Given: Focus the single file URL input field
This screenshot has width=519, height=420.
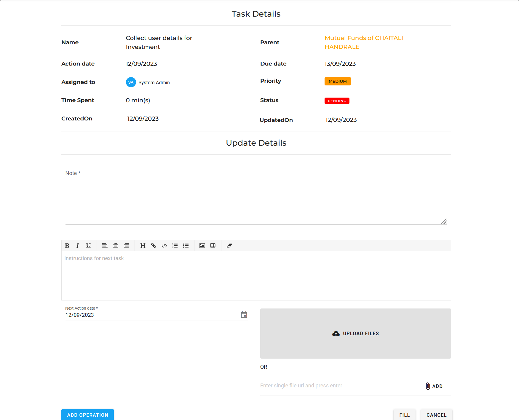Looking at the screenshot, I should 341,386.
